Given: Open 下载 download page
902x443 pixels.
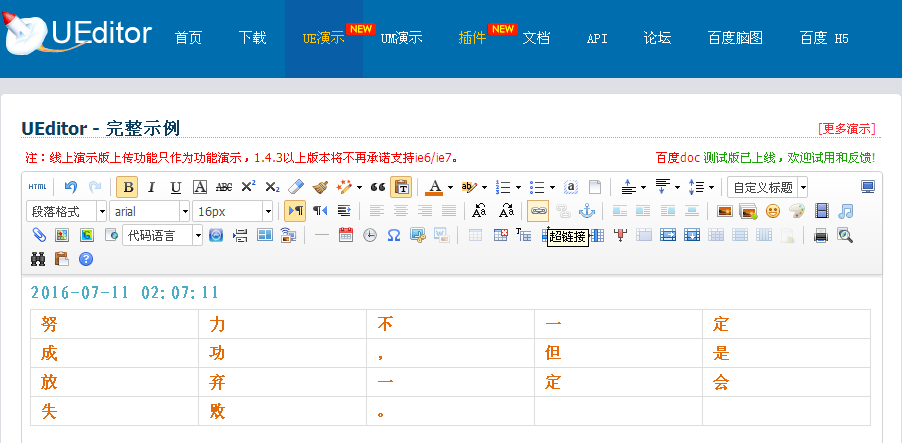Looking at the screenshot, I should [x=253, y=39].
